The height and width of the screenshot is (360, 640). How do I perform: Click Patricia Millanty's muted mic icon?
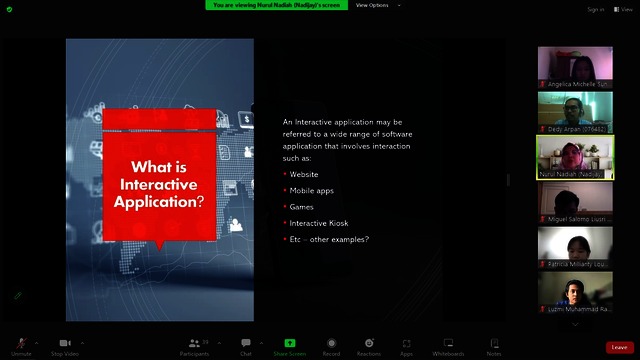pos(542,264)
